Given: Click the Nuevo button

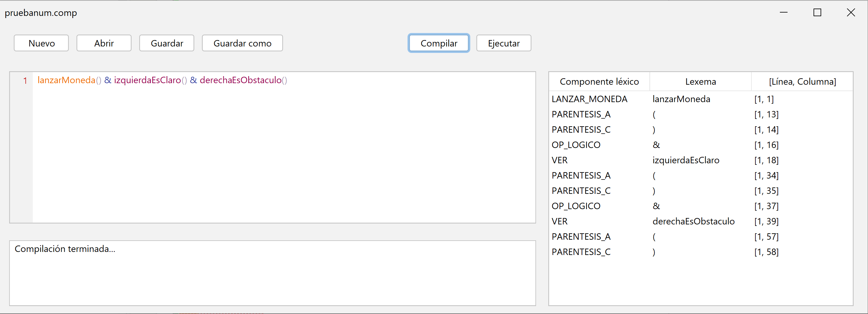Looking at the screenshot, I should point(41,43).
